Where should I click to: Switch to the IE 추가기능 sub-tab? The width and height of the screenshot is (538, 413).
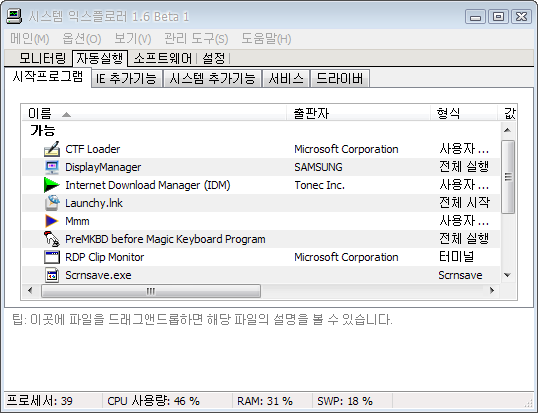click(127, 78)
